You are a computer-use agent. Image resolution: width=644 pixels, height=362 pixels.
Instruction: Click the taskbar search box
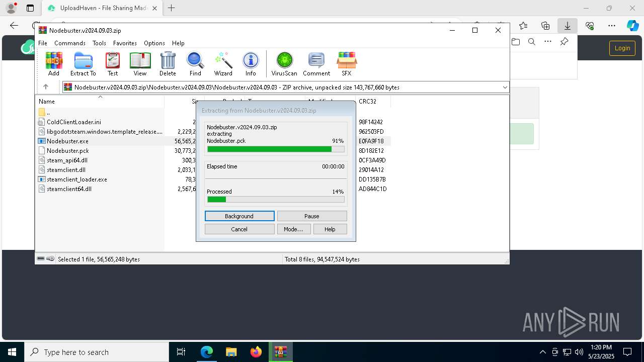tap(97, 352)
